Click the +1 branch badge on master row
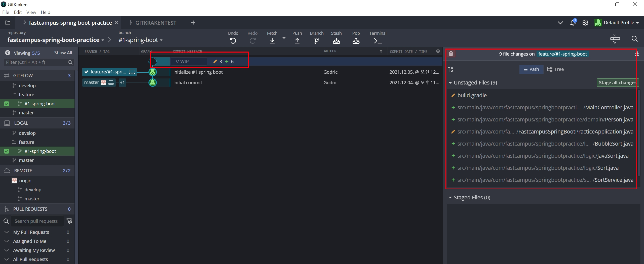This screenshot has height=264, width=644. coord(122,82)
